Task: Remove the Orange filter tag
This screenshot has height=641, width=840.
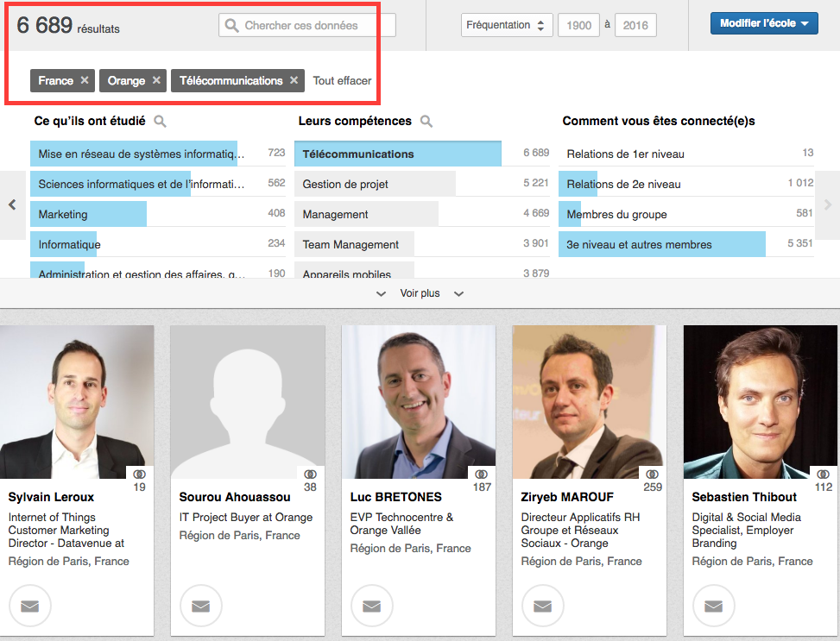Action: coord(156,80)
